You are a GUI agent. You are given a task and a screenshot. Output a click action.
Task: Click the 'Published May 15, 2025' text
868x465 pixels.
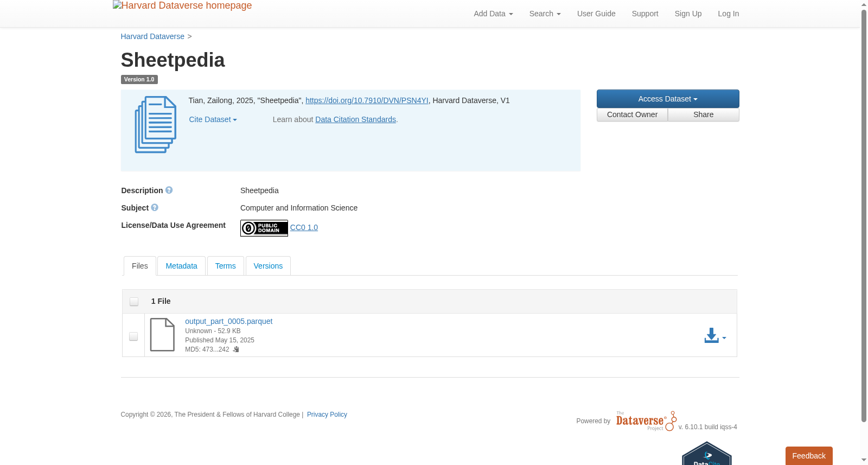[220, 340]
